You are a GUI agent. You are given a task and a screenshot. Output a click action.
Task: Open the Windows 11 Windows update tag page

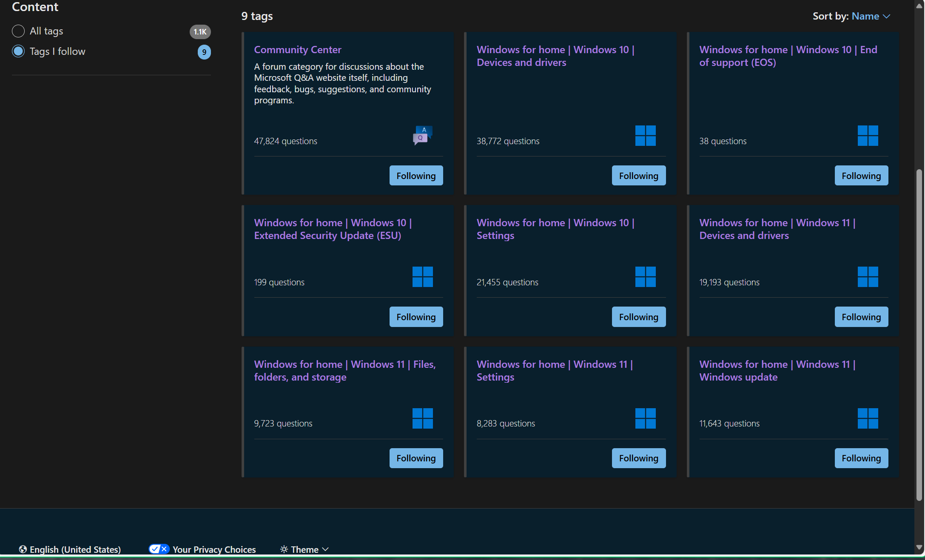(777, 370)
